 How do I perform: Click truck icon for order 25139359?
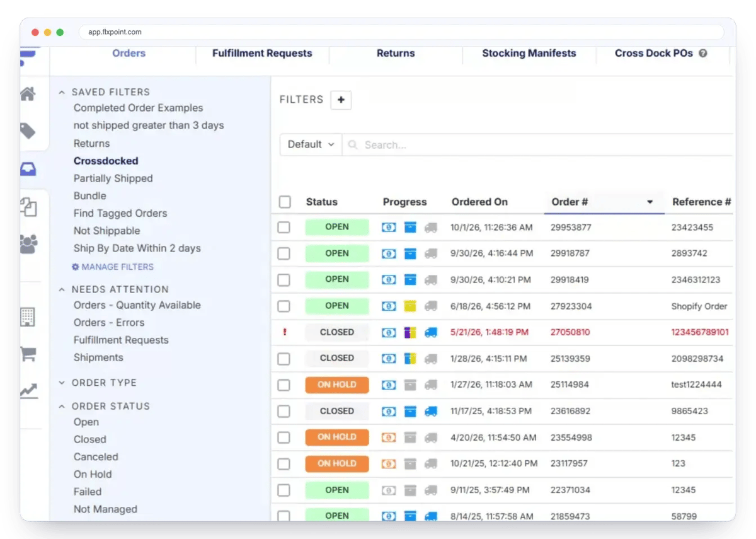(x=431, y=358)
